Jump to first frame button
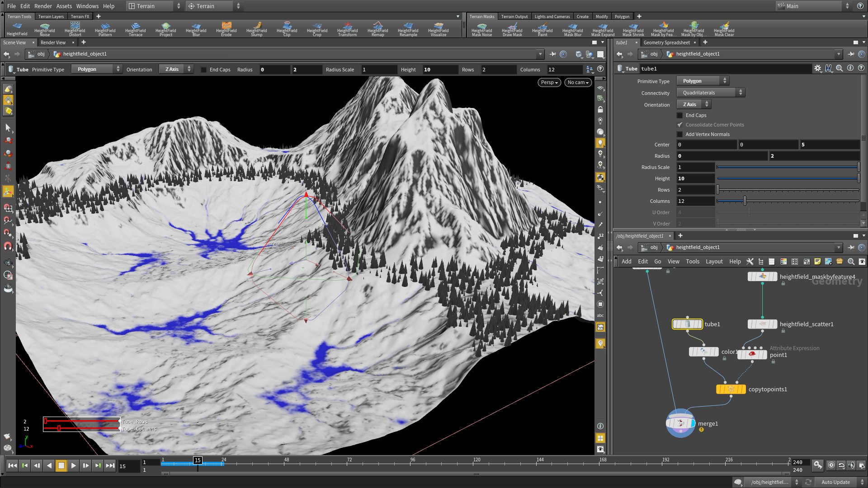 coord(13,465)
